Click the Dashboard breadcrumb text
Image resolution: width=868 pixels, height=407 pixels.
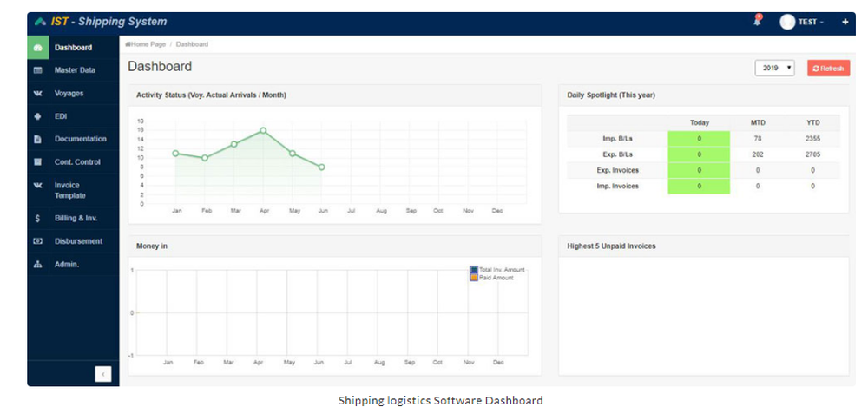coord(192,44)
